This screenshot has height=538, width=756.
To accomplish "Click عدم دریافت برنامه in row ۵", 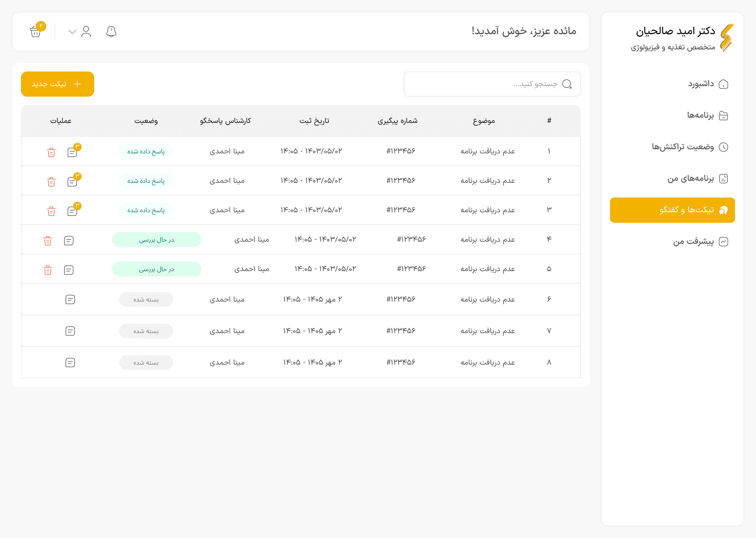I will 488,269.
